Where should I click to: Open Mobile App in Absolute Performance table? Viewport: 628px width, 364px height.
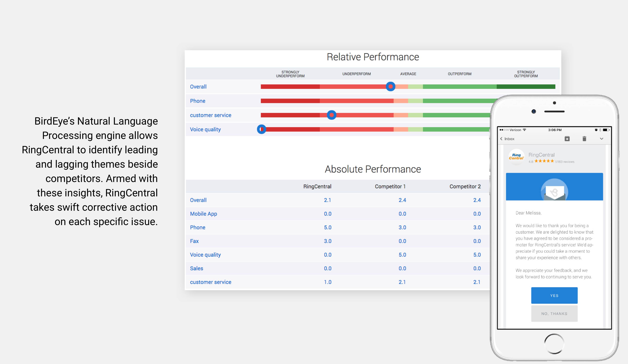pos(203,214)
